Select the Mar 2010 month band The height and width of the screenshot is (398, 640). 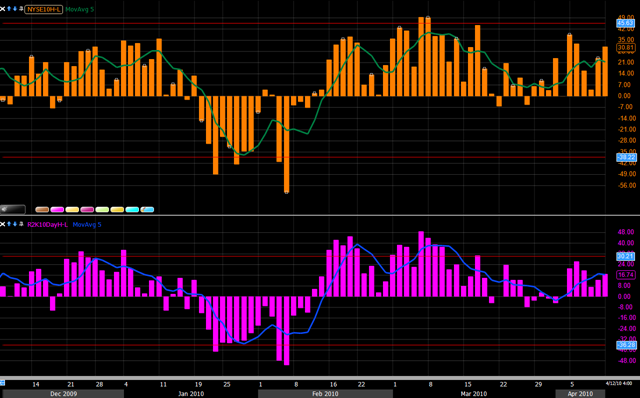(x=474, y=394)
